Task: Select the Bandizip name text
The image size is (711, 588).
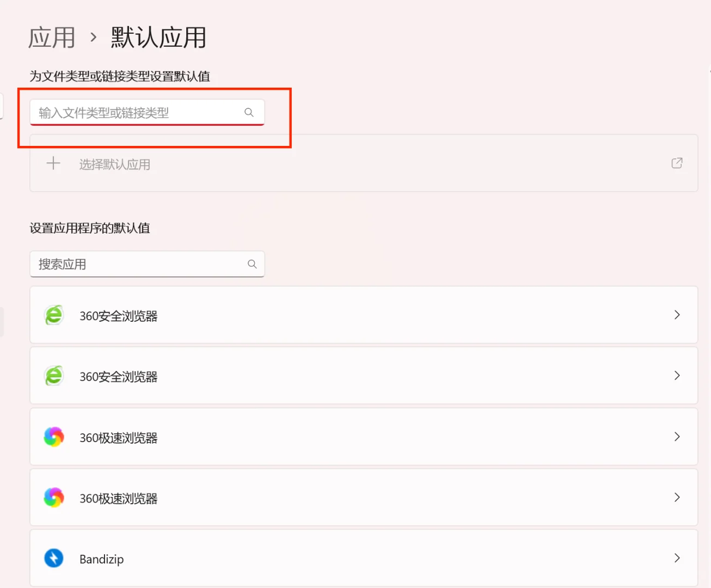Action: [x=102, y=559]
